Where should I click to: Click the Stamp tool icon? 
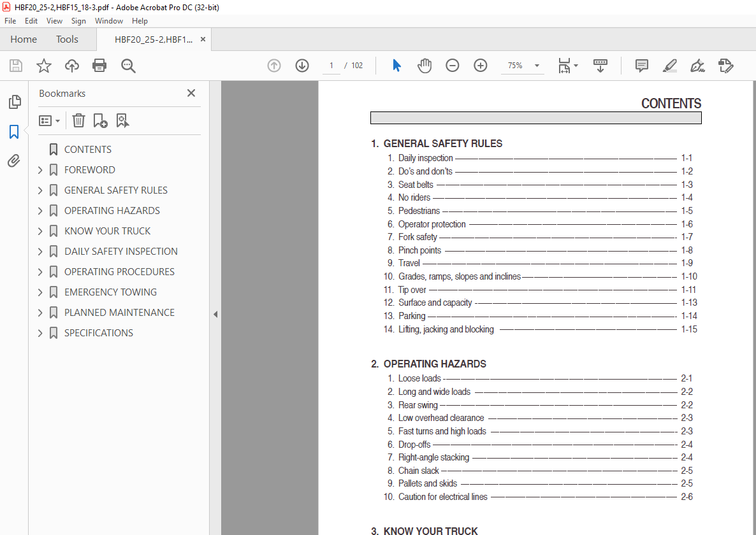pos(725,66)
